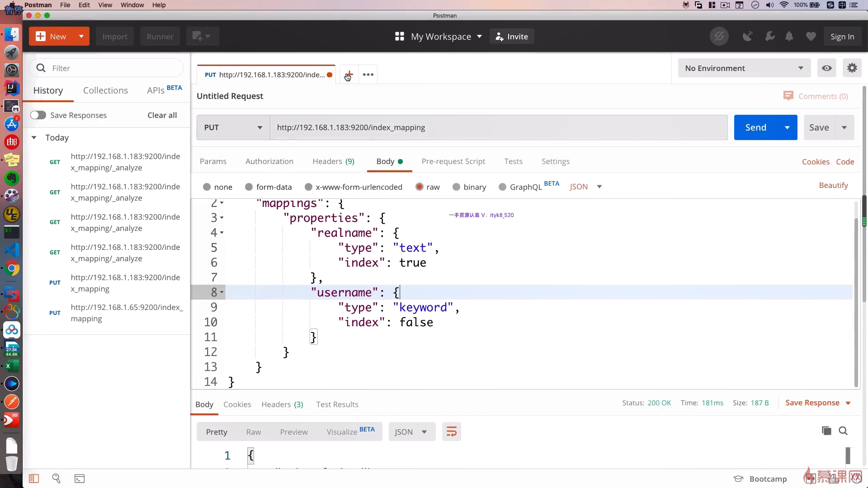
Task: Click the Find and Replace icon
Action: click(56, 479)
